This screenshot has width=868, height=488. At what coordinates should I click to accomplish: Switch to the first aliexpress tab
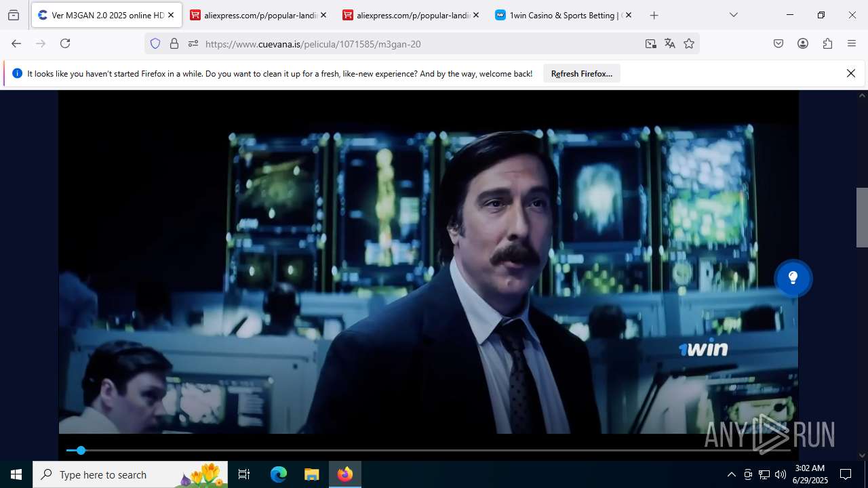[x=258, y=15]
